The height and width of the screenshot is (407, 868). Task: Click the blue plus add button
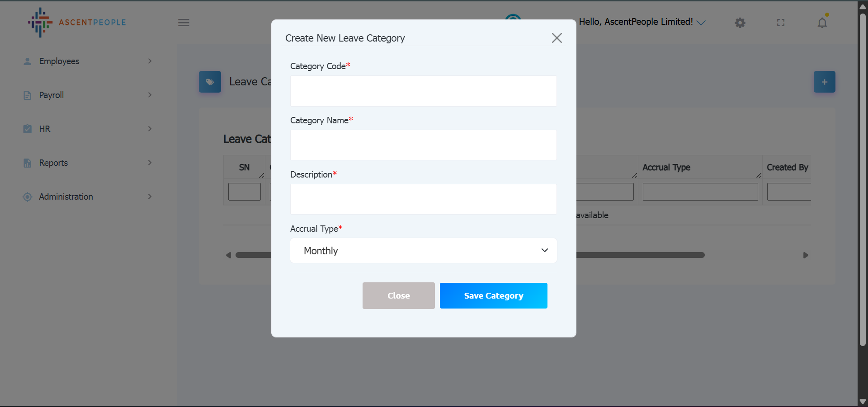pyautogui.click(x=824, y=82)
